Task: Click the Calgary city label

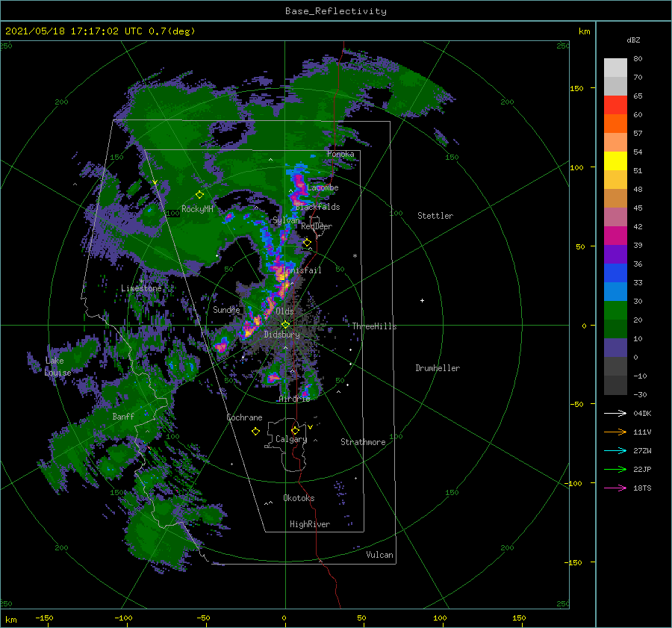Action: point(291,439)
